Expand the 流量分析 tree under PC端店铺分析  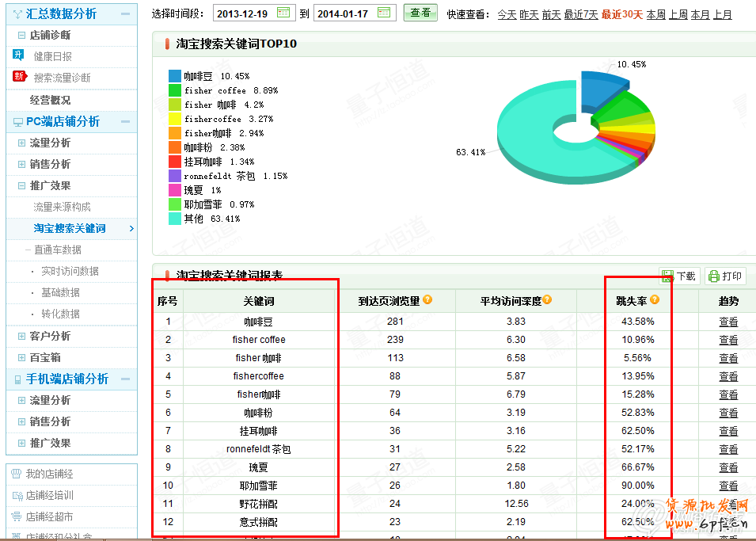pyautogui.click(x=21, y=143)
